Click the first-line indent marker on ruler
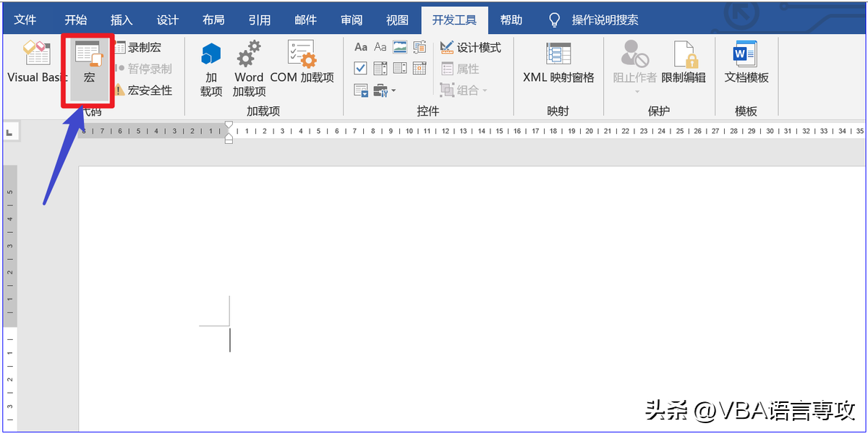 pos(229,126)
